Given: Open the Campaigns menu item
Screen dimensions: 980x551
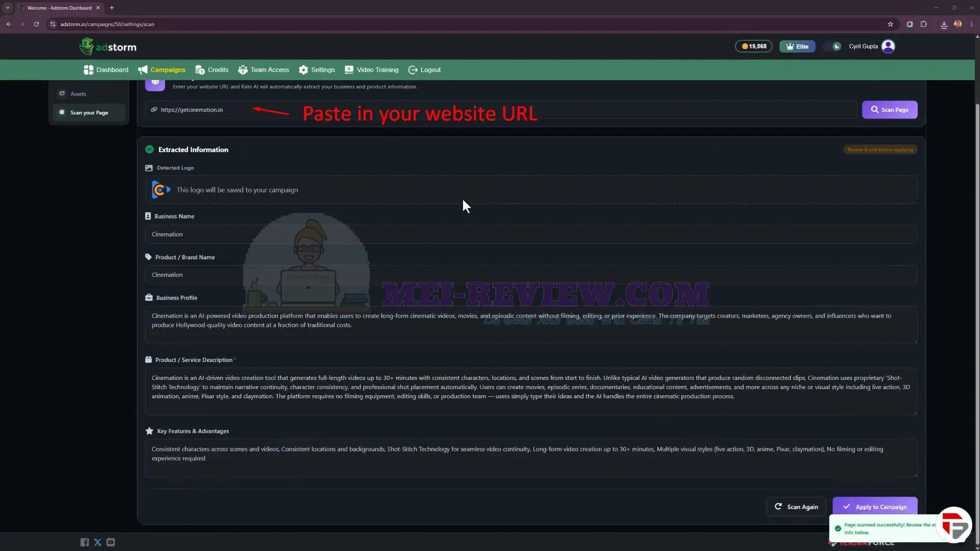Looking at the screenshot, I should click(x=161, y=70).
